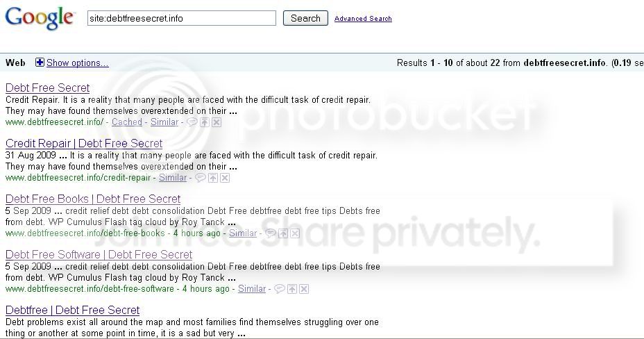Open Similar link for debt-free-software result
This screenshot has width=644, height=339.
coord(252,288)
